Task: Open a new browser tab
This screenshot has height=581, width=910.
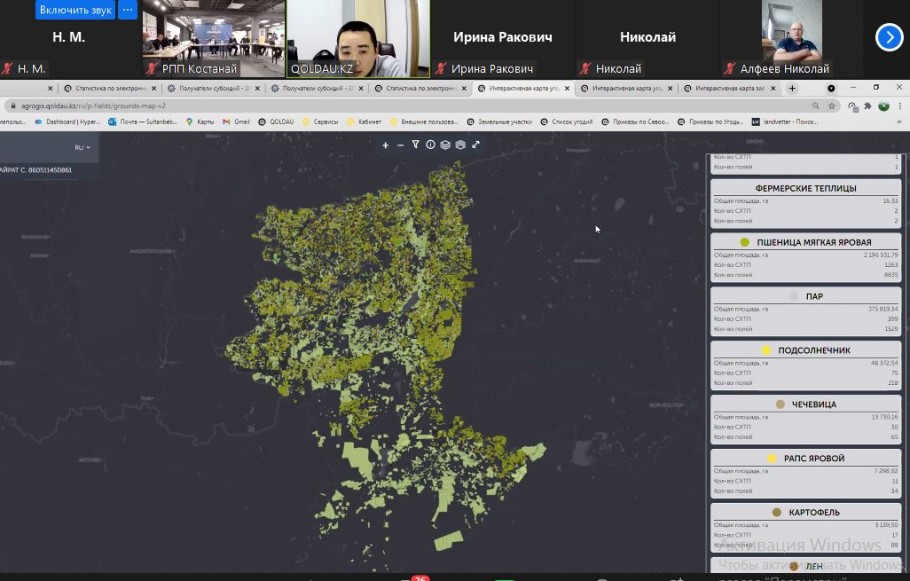Action: click(792, 88)
